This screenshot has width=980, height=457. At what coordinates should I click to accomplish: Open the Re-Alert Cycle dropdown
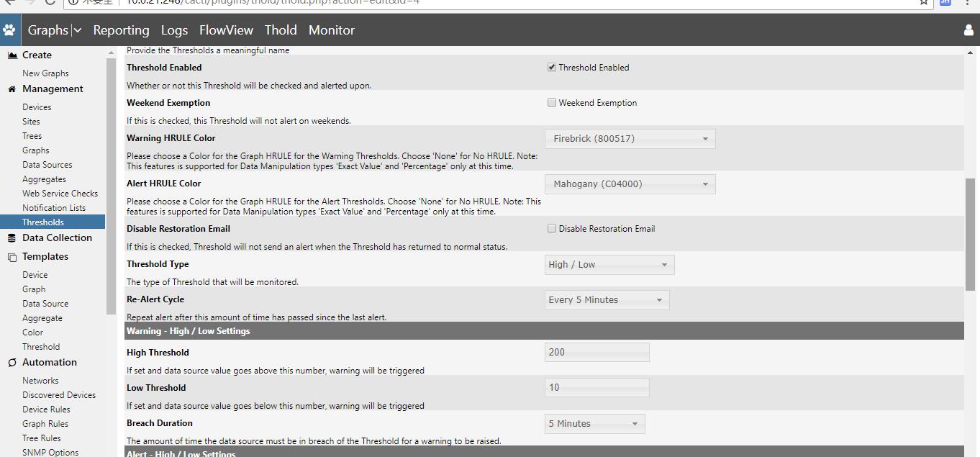coord(607,299)
